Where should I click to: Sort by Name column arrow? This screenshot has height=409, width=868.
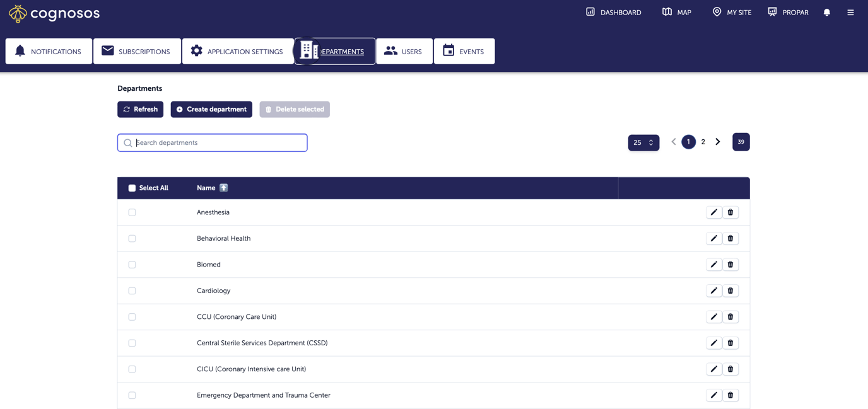coord(224,188)
